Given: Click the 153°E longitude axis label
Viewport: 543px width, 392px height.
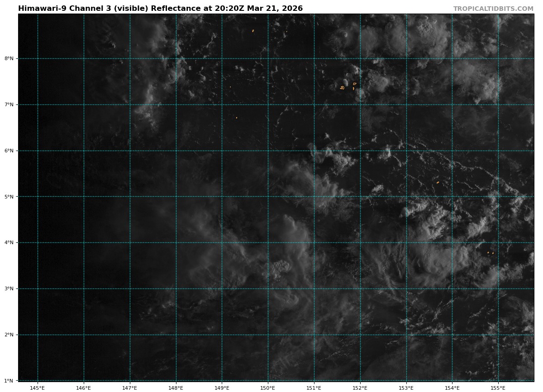Looking at the screenshot, I should click(406, 387).
